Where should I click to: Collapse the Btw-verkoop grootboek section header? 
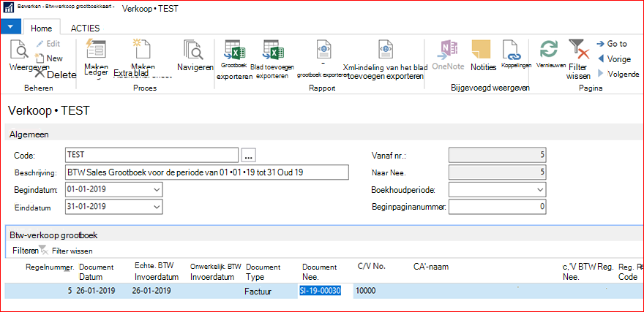[x=324, y=235]
